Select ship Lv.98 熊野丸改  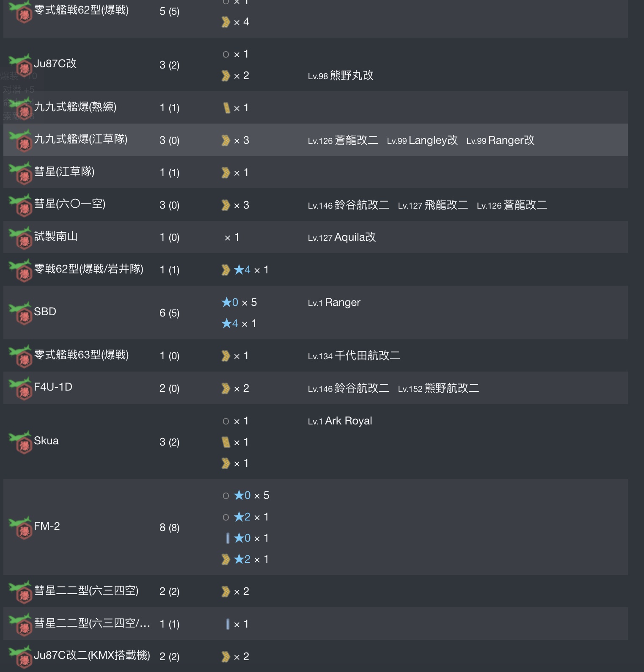[x=341, y=76]
